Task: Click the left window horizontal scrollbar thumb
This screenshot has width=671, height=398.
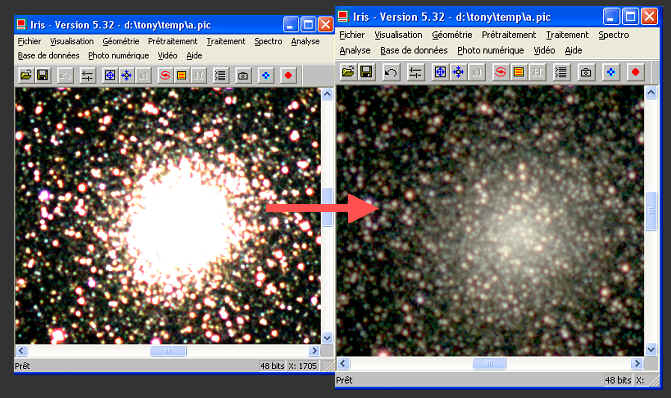Action: click(168, 351)
